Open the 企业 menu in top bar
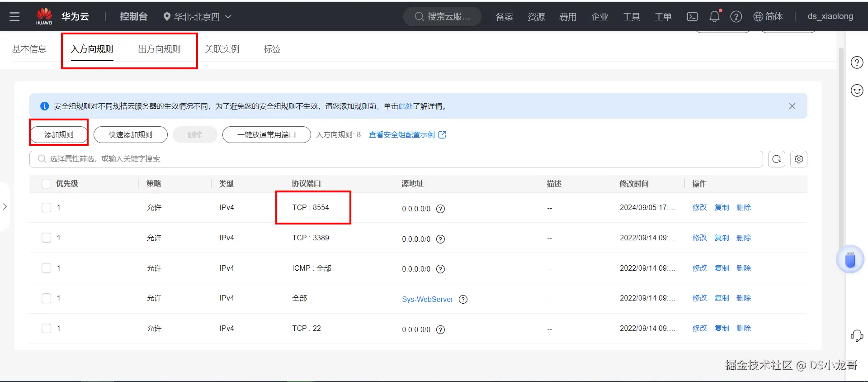The image size is (868, 382). click(x=600, y=17)
